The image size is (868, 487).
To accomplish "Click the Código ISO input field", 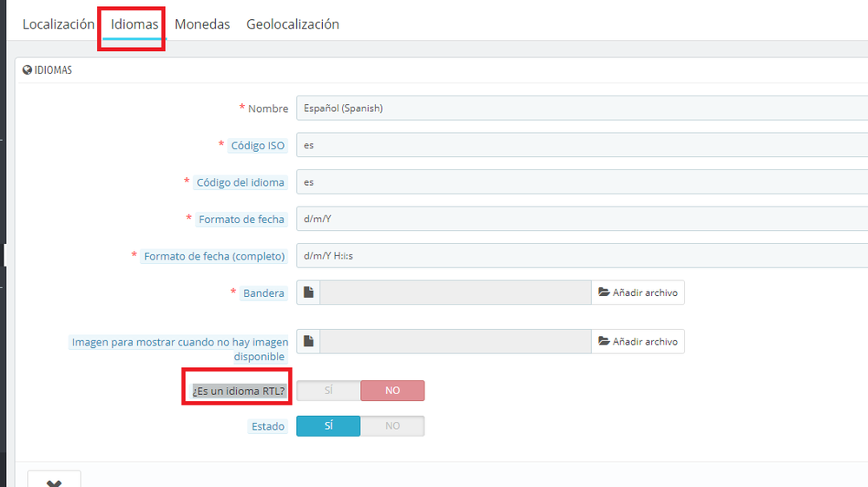I will coord(580,145).
